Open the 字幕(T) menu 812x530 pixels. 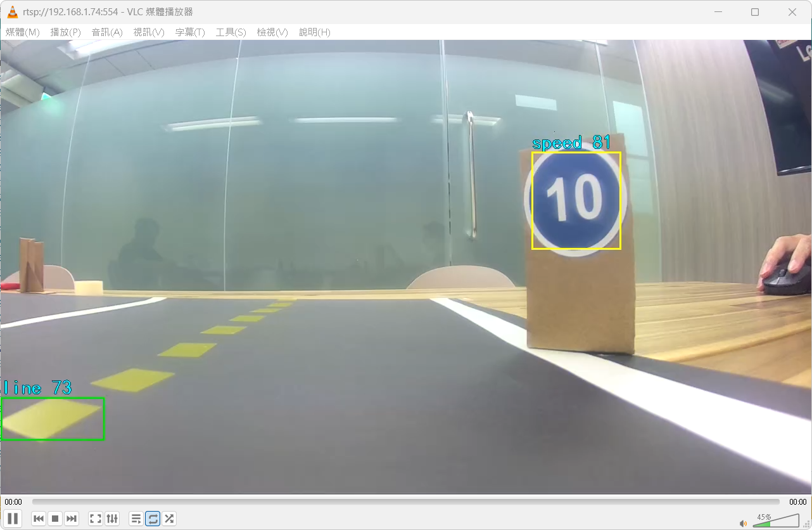[x=190, y=32]
